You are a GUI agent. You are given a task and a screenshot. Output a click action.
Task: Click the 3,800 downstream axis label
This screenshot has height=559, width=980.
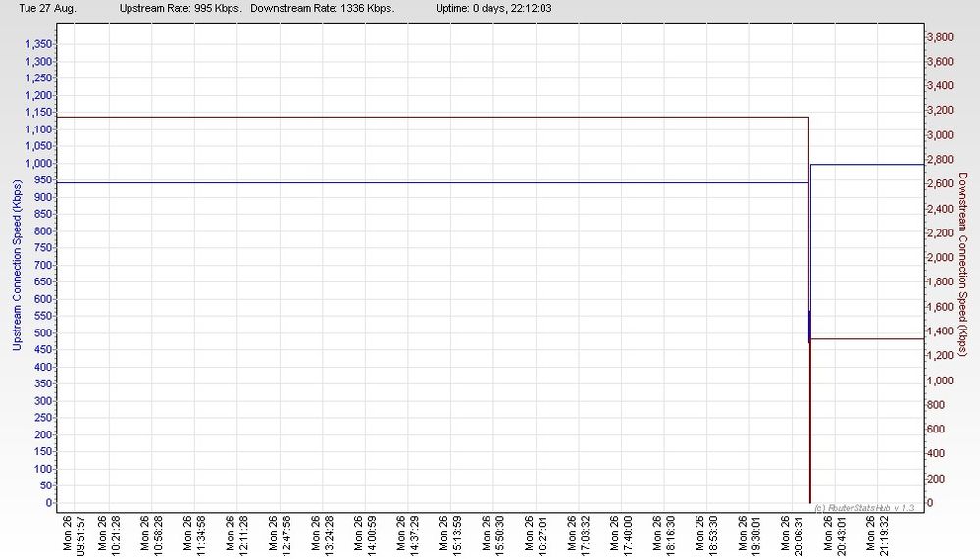[x=941, y=37]
